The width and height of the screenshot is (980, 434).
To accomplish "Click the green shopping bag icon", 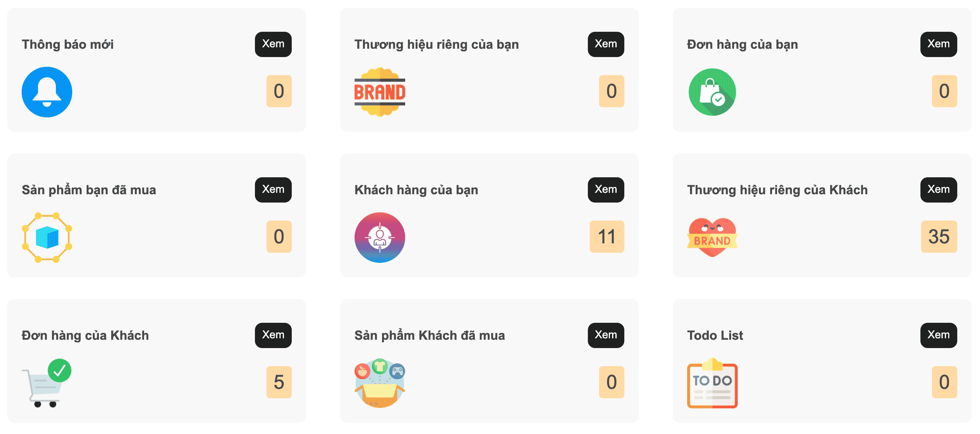I will click(712, 92).
